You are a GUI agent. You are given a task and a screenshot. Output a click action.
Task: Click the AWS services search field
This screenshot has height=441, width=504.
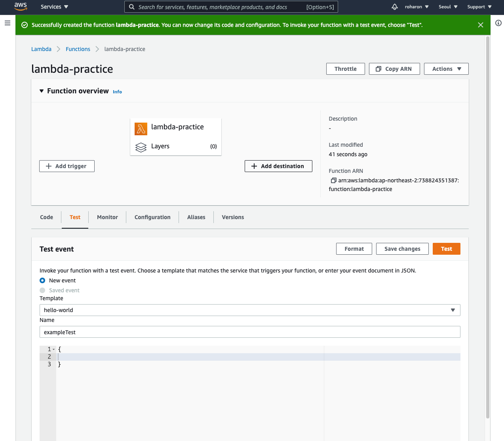point(231,7)
